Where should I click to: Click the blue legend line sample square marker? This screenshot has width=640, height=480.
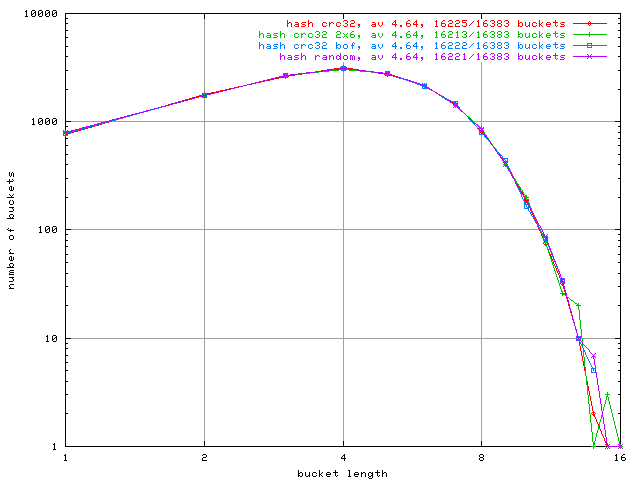pos(589,46)
